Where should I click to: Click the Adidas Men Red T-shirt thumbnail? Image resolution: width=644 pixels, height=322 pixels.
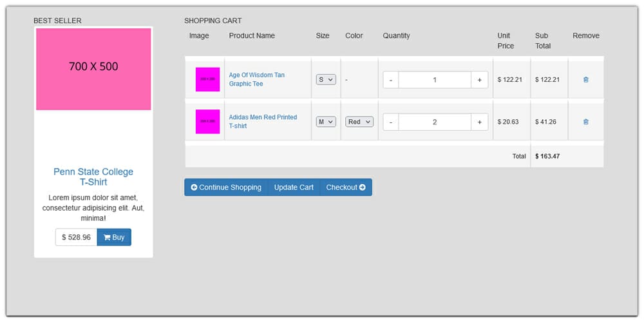tap(208, 122)
